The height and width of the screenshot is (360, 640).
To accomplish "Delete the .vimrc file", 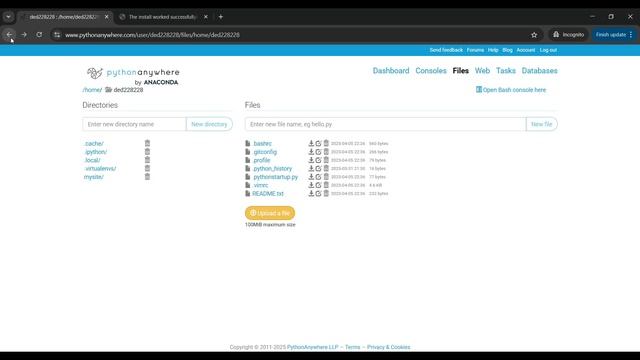I will (326, 185).
